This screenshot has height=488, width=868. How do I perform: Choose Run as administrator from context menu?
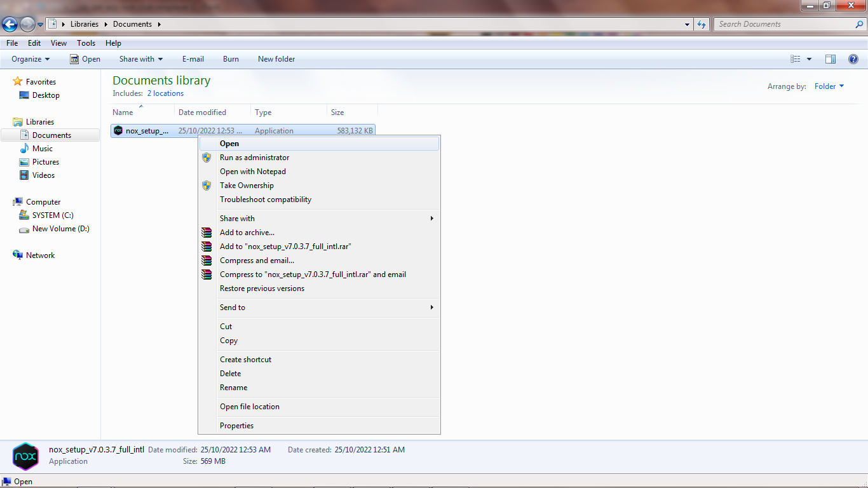point(254,158)
